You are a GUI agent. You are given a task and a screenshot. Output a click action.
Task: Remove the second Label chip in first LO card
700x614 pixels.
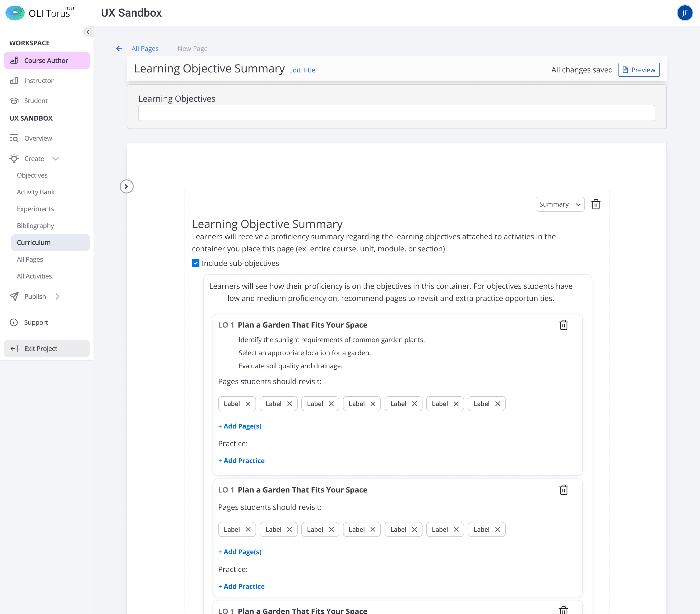pyautogui.click(x=290, y=404)
